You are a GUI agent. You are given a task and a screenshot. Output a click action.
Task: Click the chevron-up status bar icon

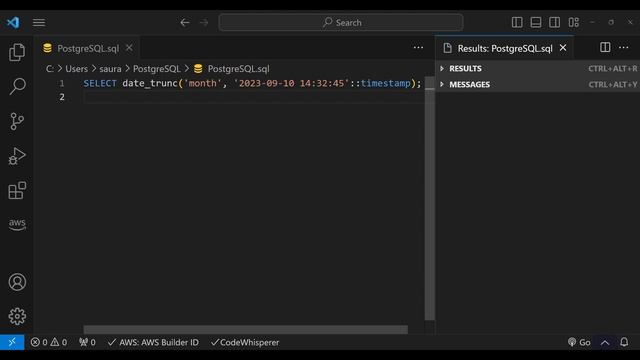pos(605,342)
